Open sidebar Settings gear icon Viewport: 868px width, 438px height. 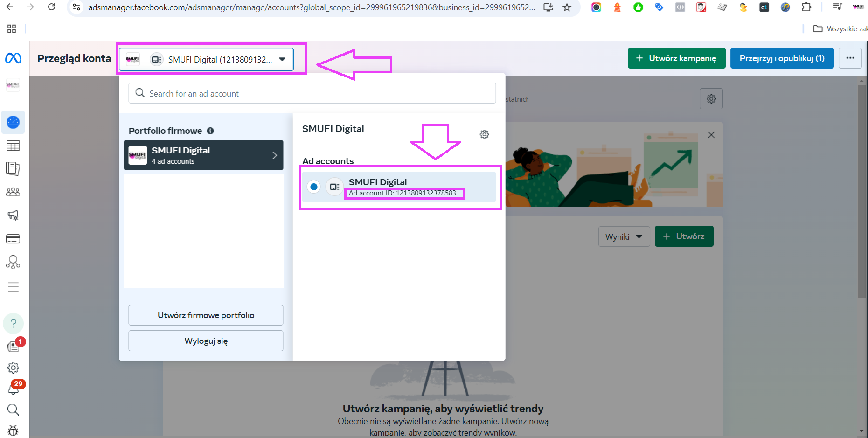(x=13, y=368)
